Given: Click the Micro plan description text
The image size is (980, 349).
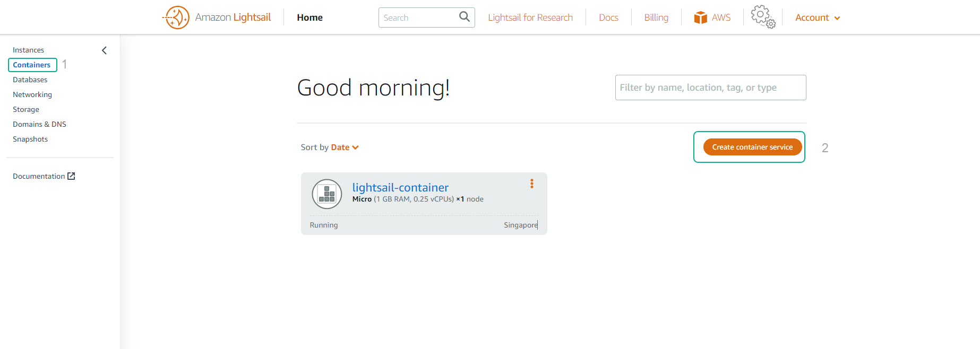Looking at the screenshot, I should 418,199.
